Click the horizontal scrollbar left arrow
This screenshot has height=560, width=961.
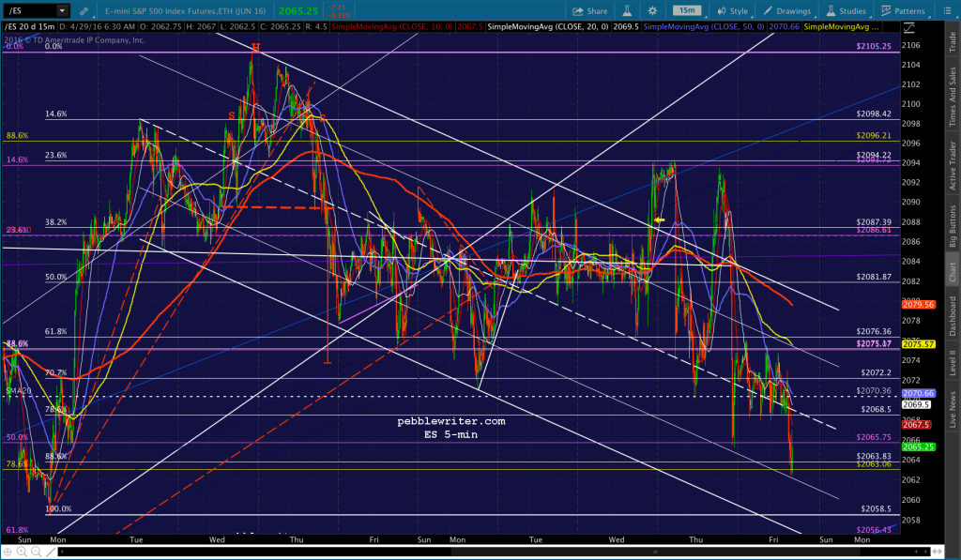click(62, 552)
